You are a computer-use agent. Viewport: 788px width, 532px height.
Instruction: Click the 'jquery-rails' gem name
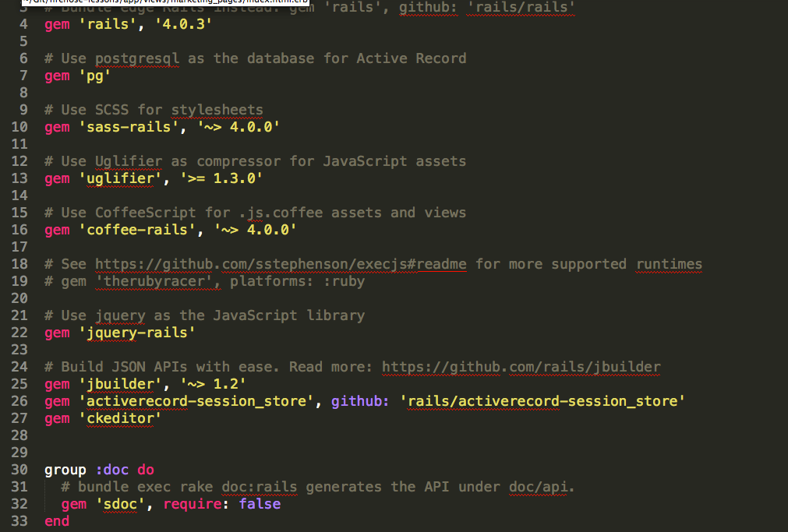137,333
